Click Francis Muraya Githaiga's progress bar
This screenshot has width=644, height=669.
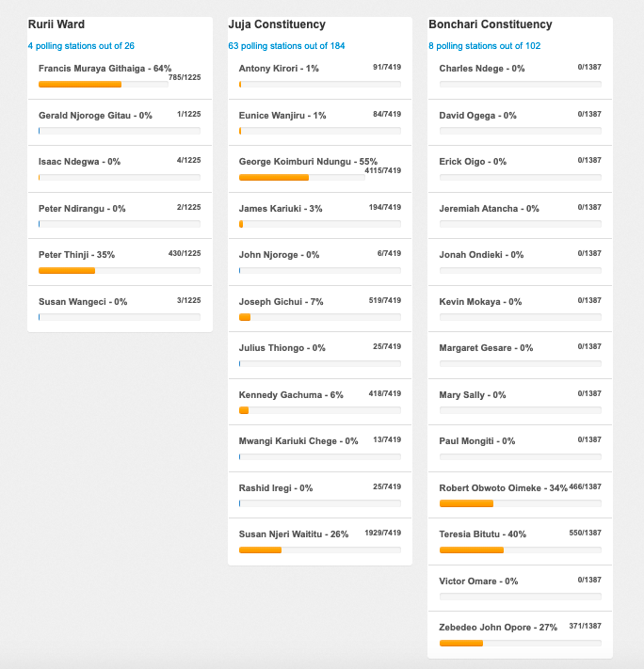104,84
